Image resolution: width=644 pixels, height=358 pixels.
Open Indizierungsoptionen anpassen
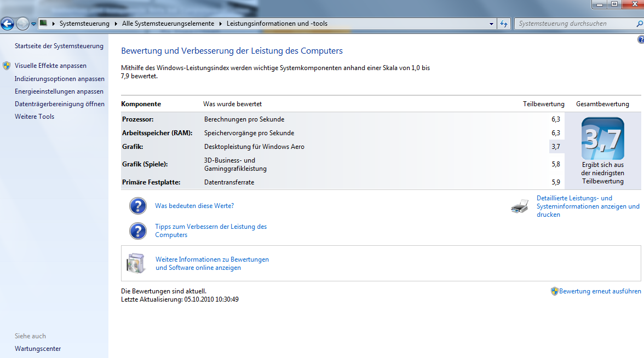(x=60, y=79)
